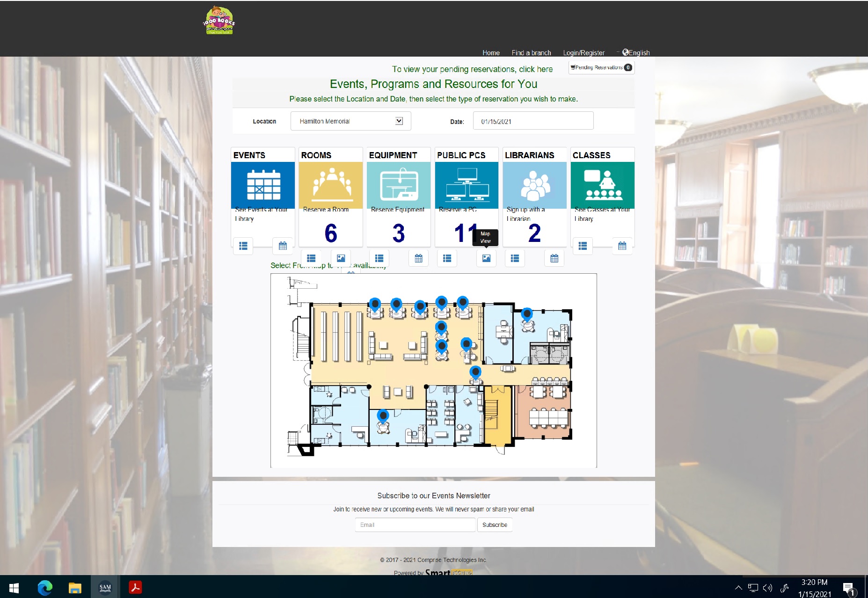868x598 pixels.
Task: Open Classes calendar view
Action: (622, 246)
